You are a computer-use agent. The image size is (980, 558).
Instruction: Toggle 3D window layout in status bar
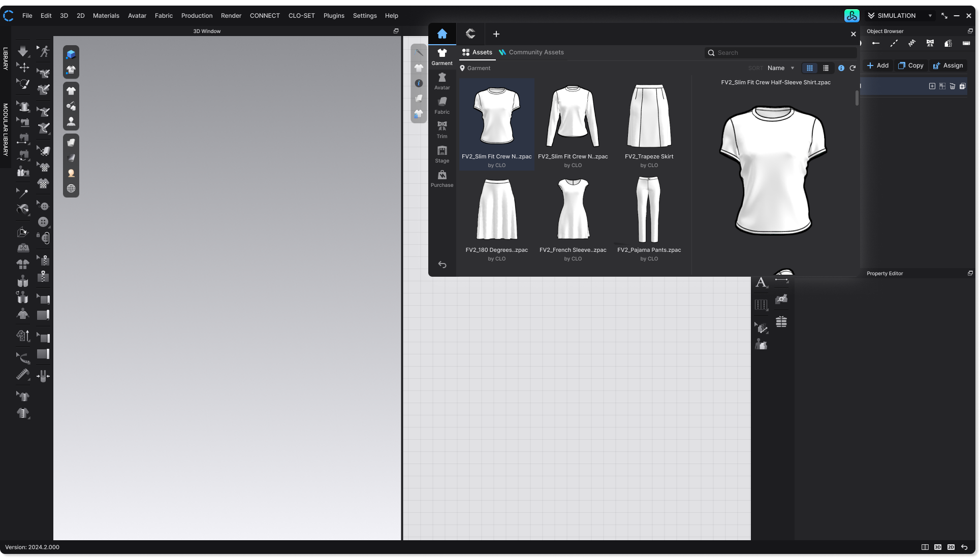pyautogui.click(x=938, y=547)
